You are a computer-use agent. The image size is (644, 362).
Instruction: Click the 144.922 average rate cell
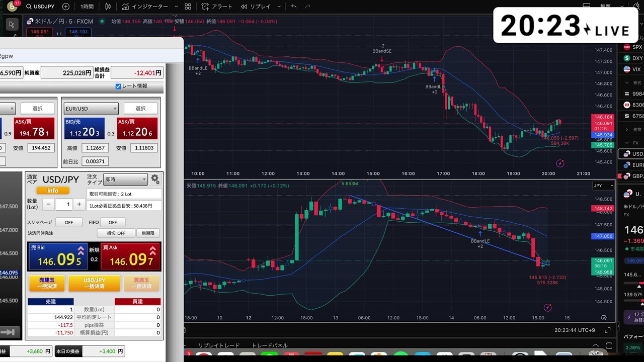pos(51,317)
